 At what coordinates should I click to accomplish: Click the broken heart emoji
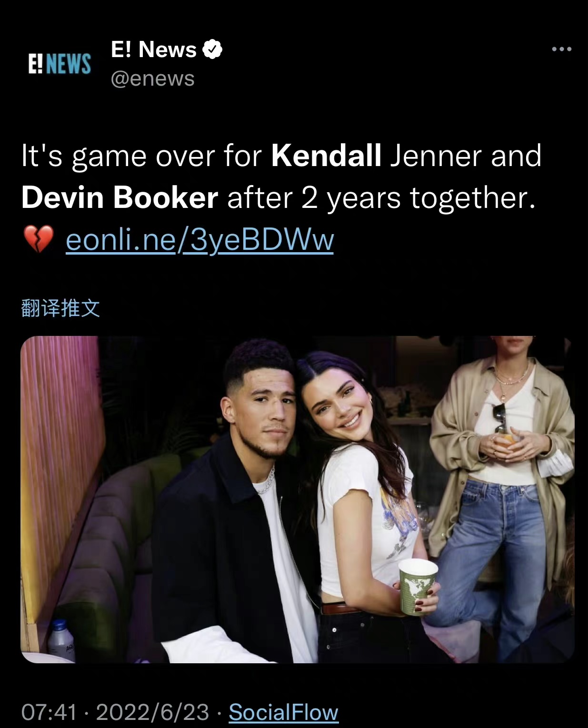click(x=38, y=239)
